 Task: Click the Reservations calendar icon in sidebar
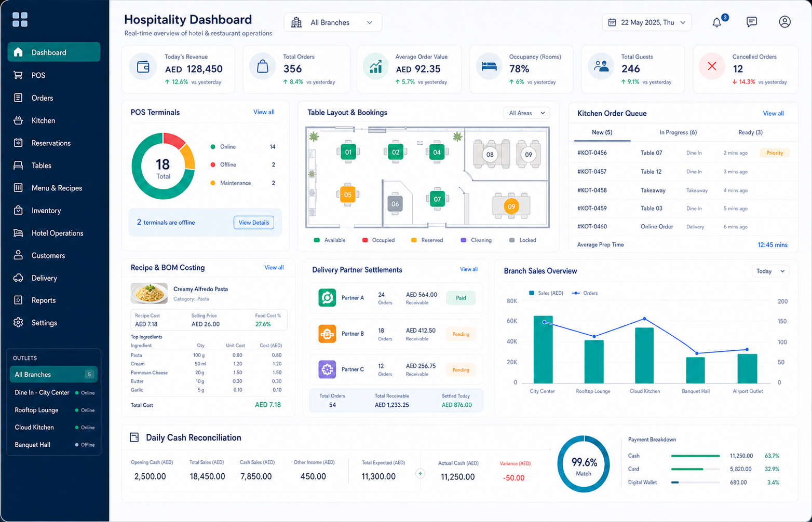[18, 143]
